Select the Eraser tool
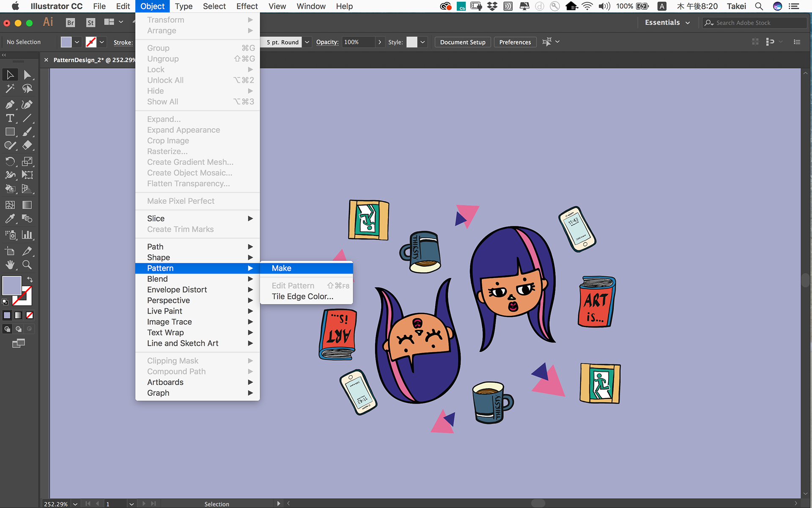This screenshot has width=812, height=508. pos(27,146)
